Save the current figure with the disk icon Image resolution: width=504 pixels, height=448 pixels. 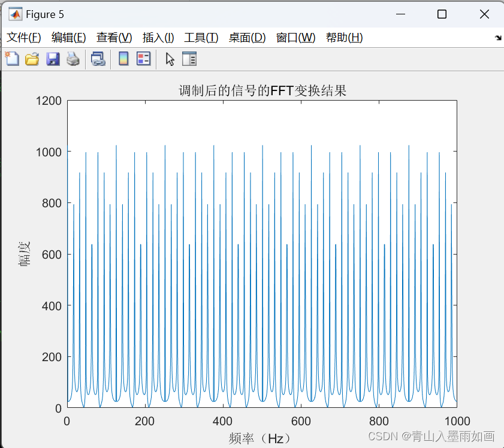coord(53,58)
